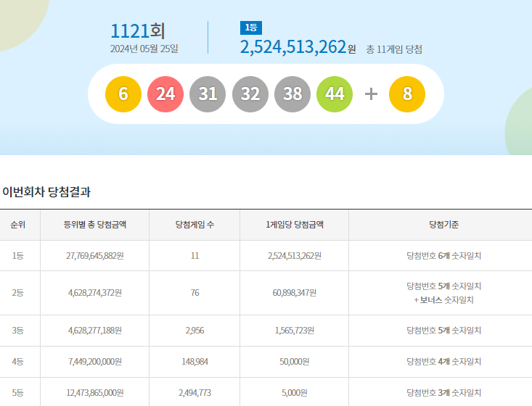Click the total amount 12,473,865,000원
Screen dimensions: 532x406
tap(94, 393)
